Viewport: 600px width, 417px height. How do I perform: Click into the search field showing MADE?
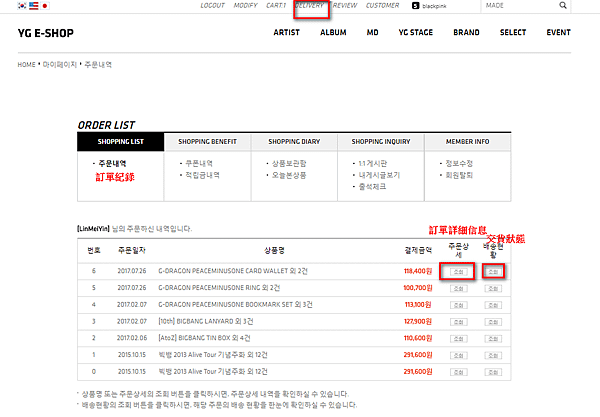(x=519, y=5)
